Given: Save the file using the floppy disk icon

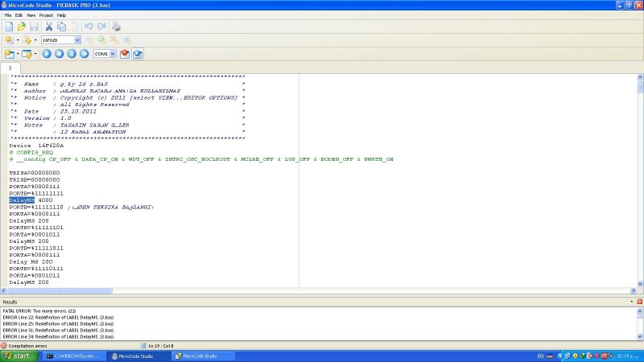Looking at the screenshot, I should [34, 27].
